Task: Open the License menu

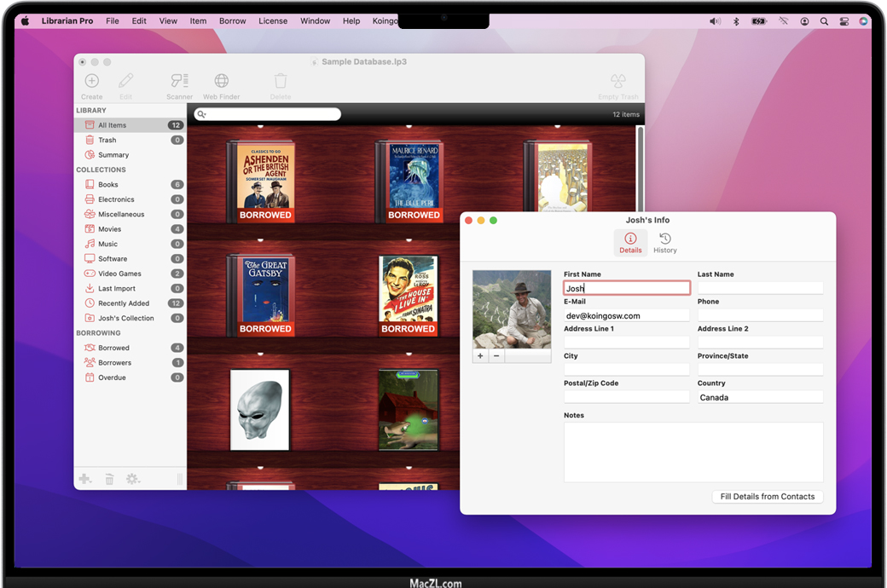Action: [x=273, y=20]
